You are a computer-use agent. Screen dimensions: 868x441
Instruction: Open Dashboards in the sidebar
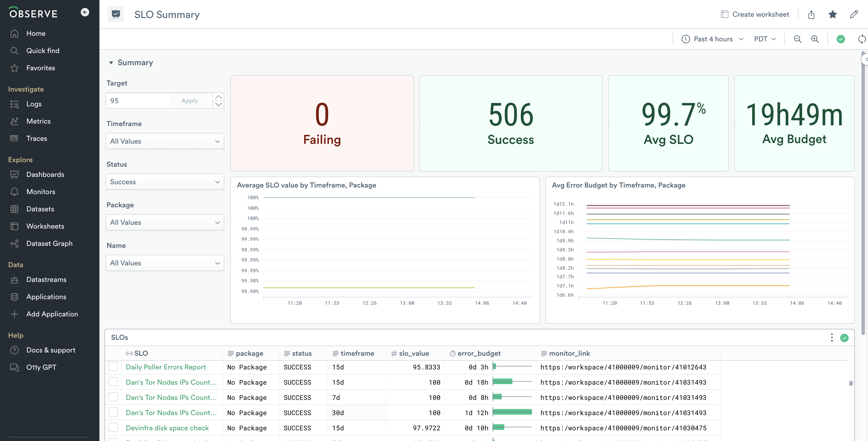point(45,174)
